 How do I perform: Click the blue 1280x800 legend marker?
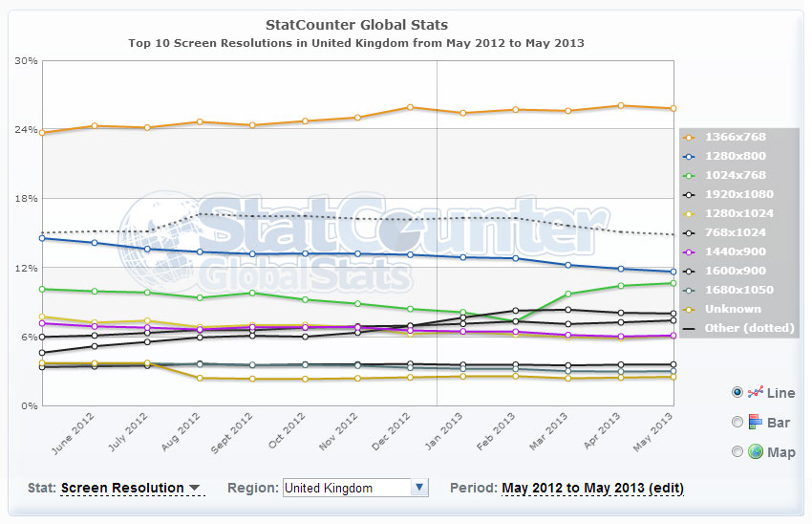pyautogui.click(x=689, y=157)
